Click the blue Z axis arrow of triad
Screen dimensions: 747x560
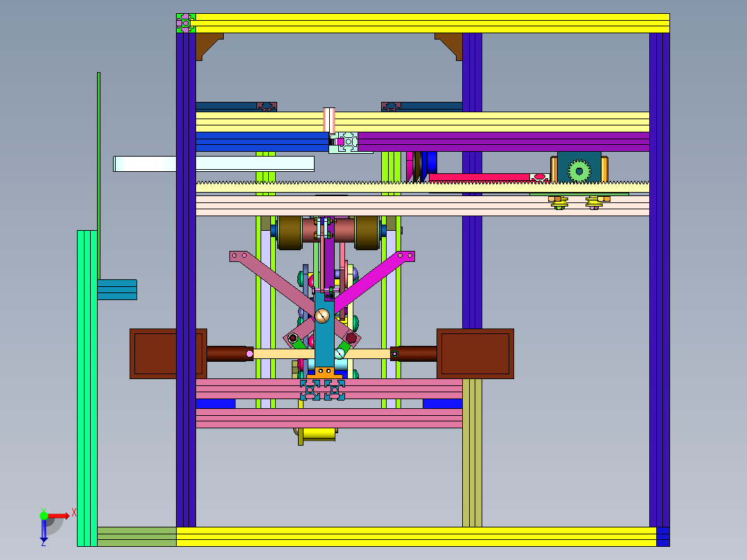(x=44, y=530)
